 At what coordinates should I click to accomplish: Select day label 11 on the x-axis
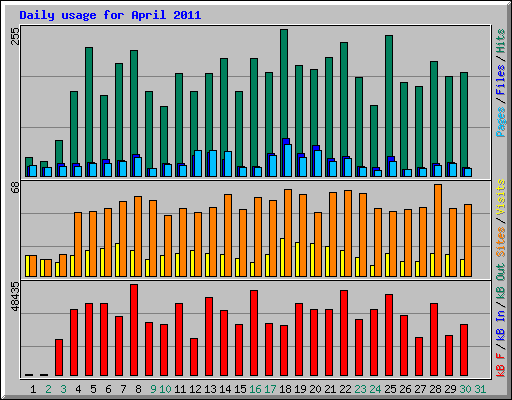(x=180, y=389)
